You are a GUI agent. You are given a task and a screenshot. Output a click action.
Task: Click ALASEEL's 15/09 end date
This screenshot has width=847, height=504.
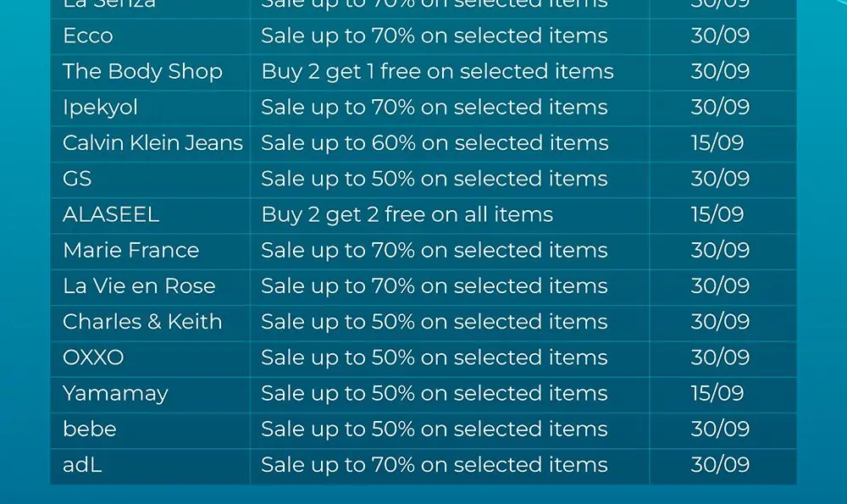[x=717, y=214]
